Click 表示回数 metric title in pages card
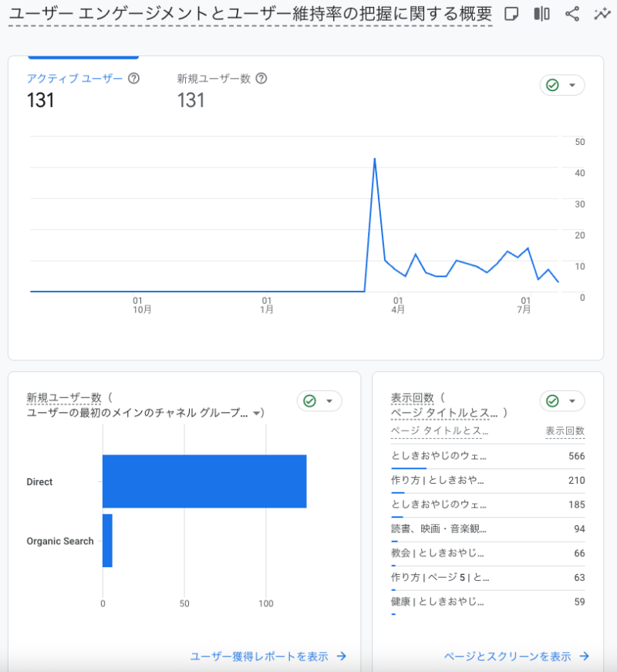Viewport: 617px width, 672px height. pyautogui.click(x=412, y=397)
